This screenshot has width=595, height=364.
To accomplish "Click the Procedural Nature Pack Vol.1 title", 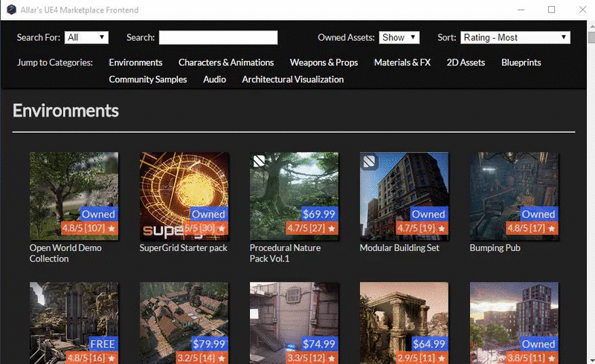I will (285, 253).
